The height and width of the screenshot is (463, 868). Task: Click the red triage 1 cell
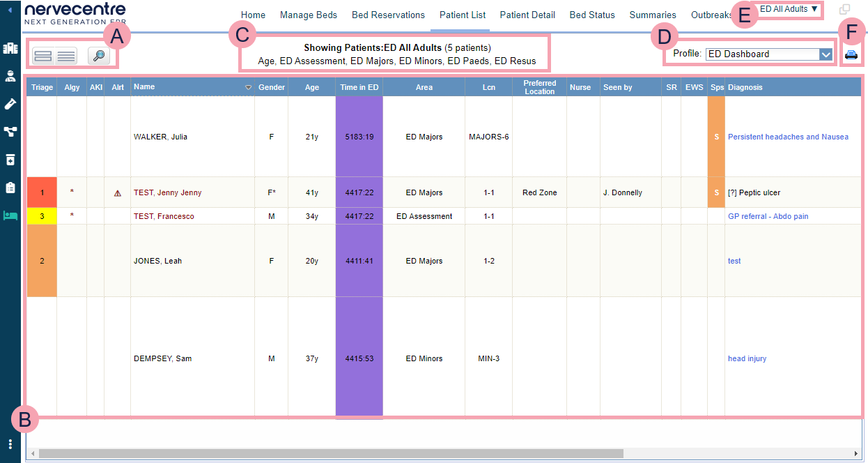coord(42,192)
